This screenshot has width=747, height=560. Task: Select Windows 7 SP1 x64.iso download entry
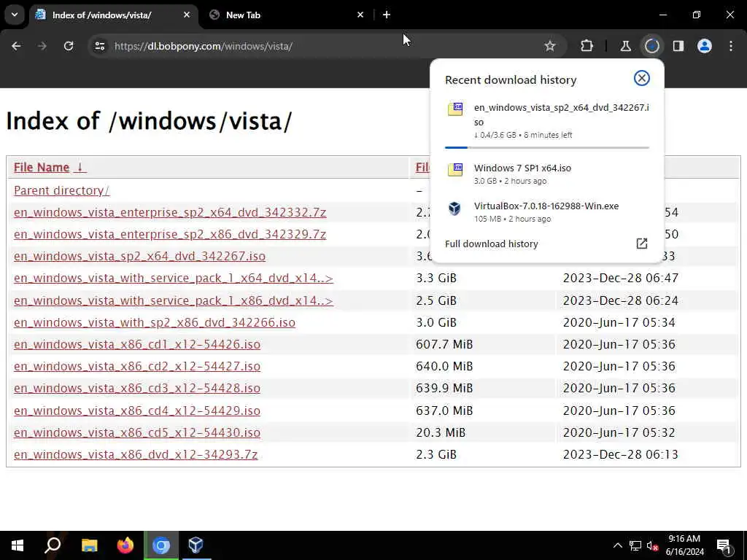(547, 174)
